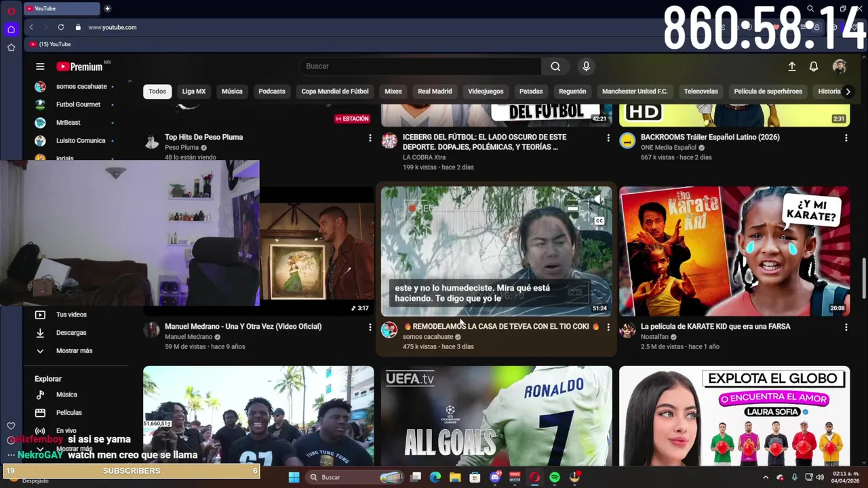
Task: Open the account avatar menu
Action: [x=840, y=66]
